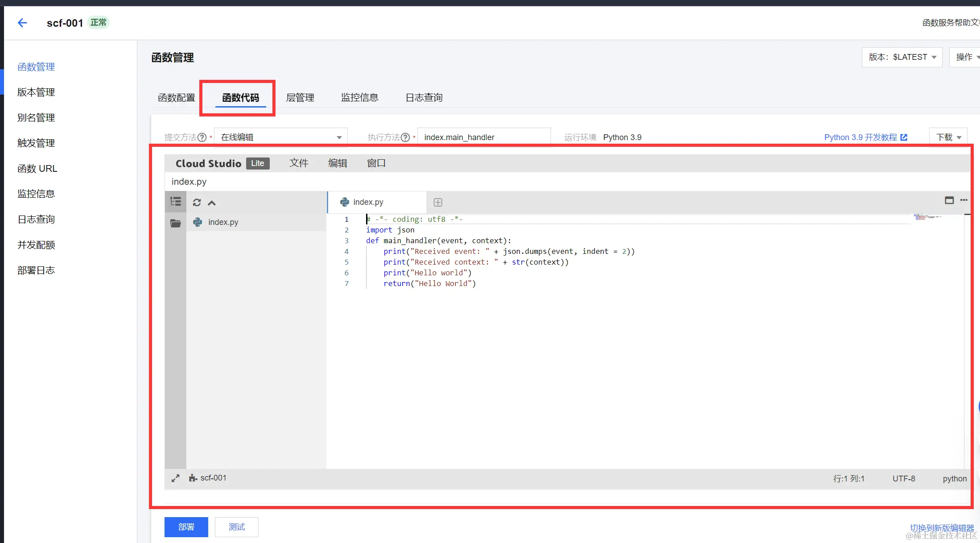Screen dimensions: 980x543
Task: Add a new editor tab with plus icon
Action: click(x=438, y=203)
